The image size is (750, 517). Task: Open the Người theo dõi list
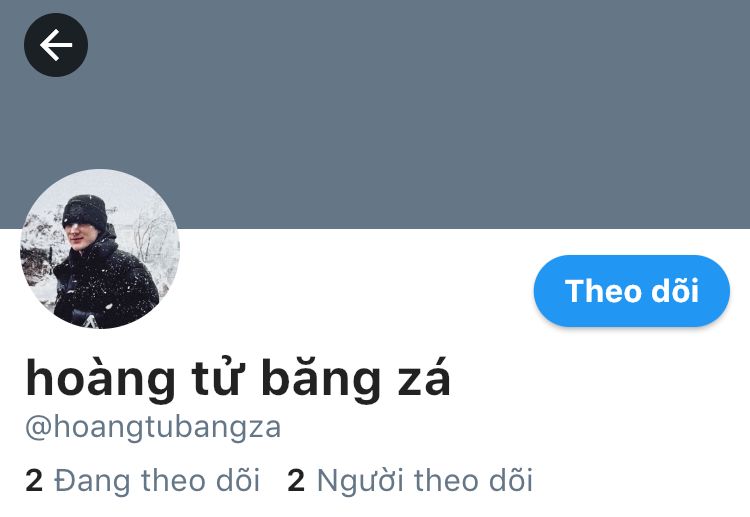pyautogui.click(x=410, y=480)
